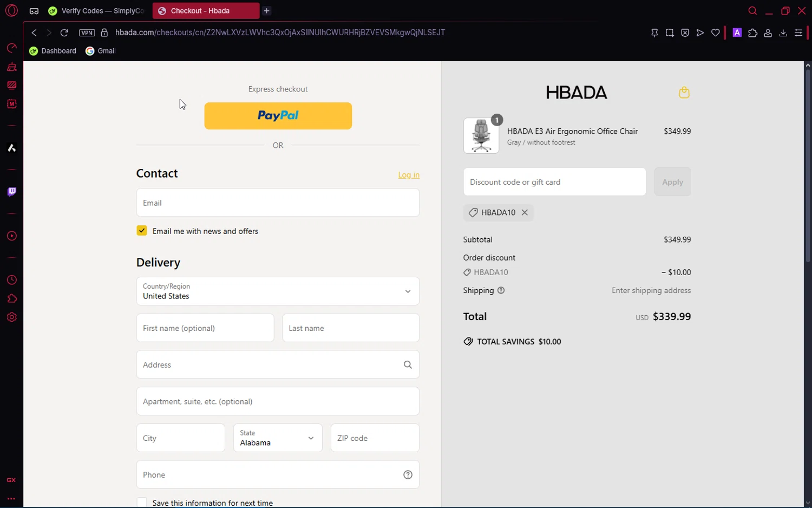Click the gamepad icon beside the tabs
The height and width of the screenshot is (508, 812).
(x=34, y=11)
